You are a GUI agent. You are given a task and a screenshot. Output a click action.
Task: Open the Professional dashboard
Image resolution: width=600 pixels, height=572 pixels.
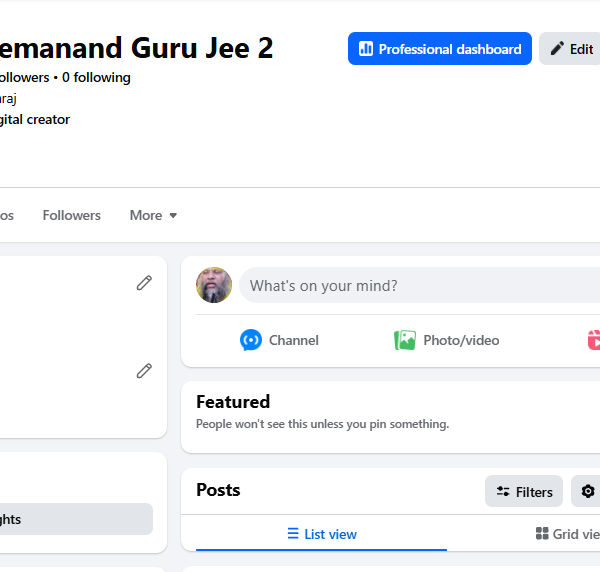tap(440, 49)
